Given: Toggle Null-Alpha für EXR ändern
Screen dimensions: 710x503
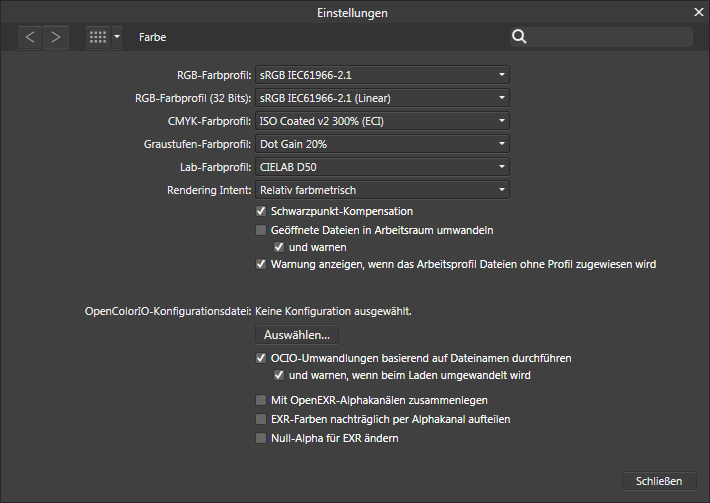Looking at the screenshot, I should pyautogui.click(x=261, y=438).
